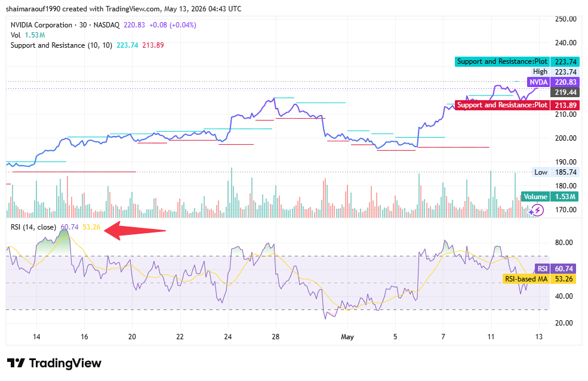Click the 180.00 price axis level
The image size is (588, 381).
click(x=565, y=186)
